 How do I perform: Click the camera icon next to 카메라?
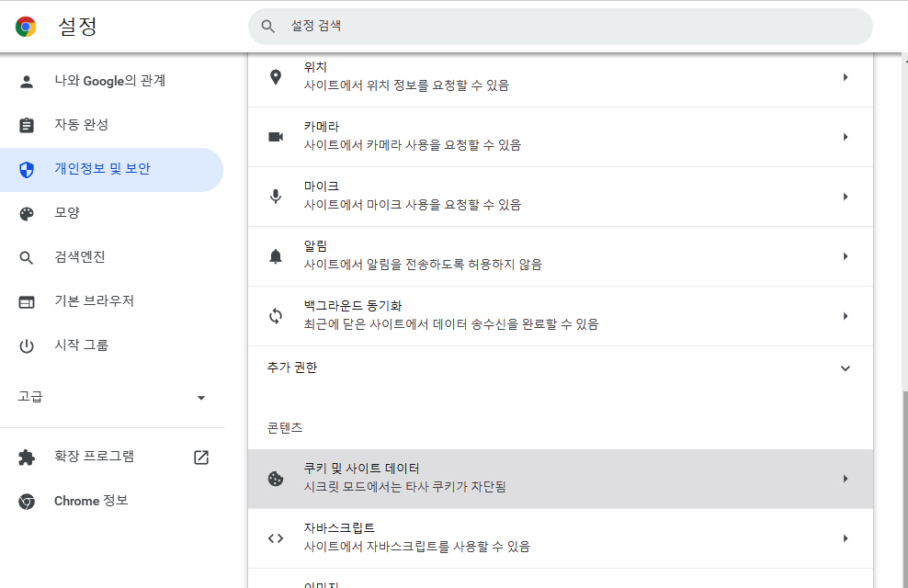coord(276,136)
